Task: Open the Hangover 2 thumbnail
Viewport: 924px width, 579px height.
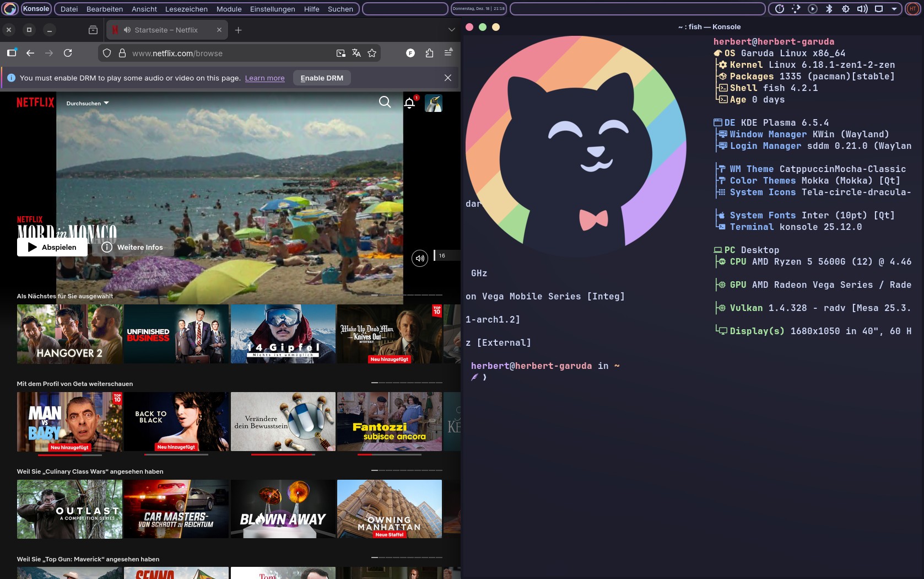Action: point(69,334)
